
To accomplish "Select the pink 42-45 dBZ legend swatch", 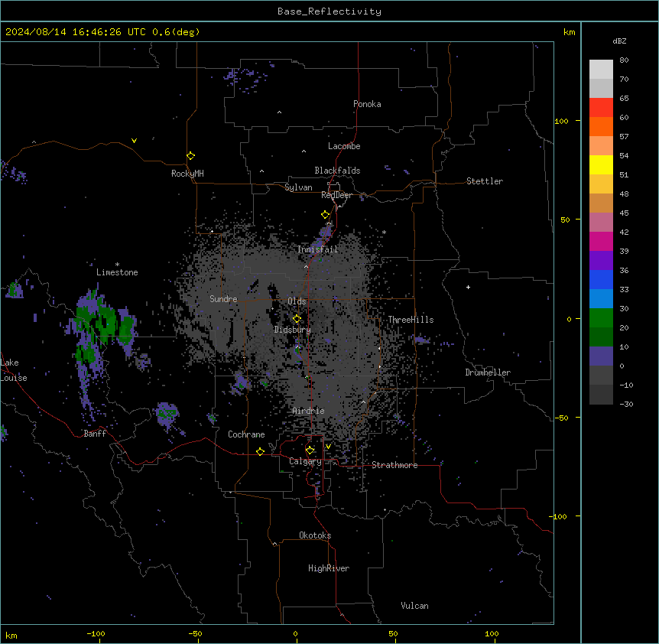I will [601, 222].
